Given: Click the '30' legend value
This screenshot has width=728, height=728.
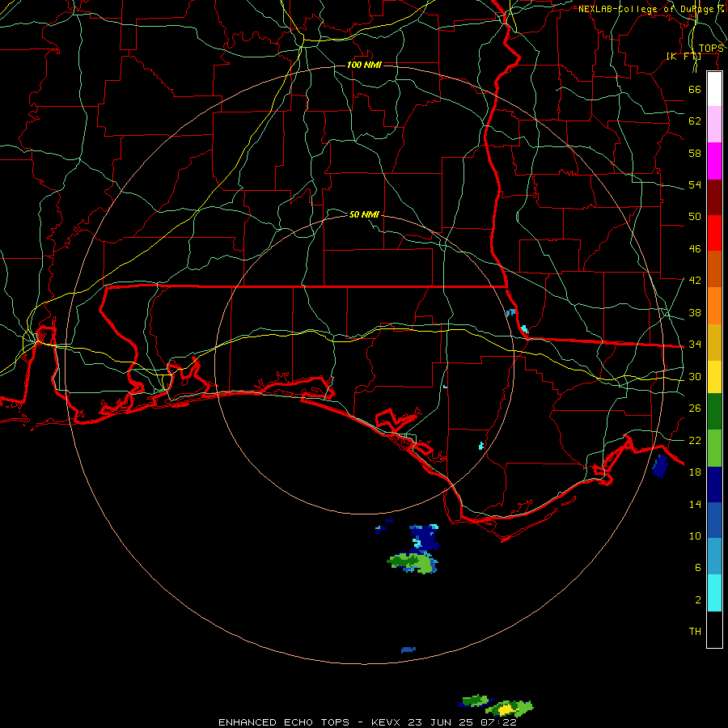Looking at the screenshot, I should [695, 376].
